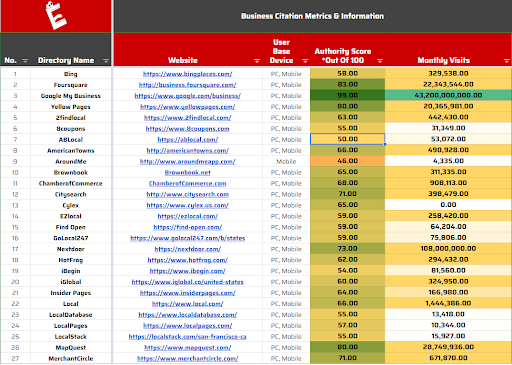
Task: Expand the Authority Score filter dropdown
Action: (380, 61)
